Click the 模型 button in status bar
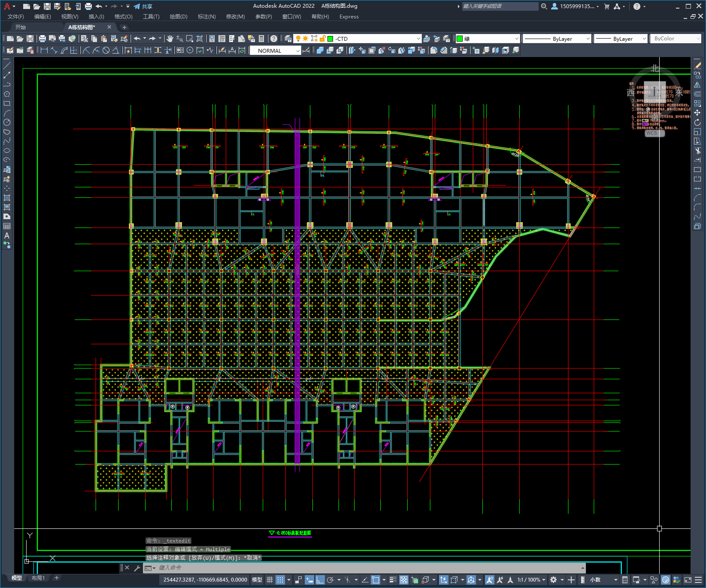The width and height of the screenshot is (706, 588). pyautogui.click(x=257, y=580)
